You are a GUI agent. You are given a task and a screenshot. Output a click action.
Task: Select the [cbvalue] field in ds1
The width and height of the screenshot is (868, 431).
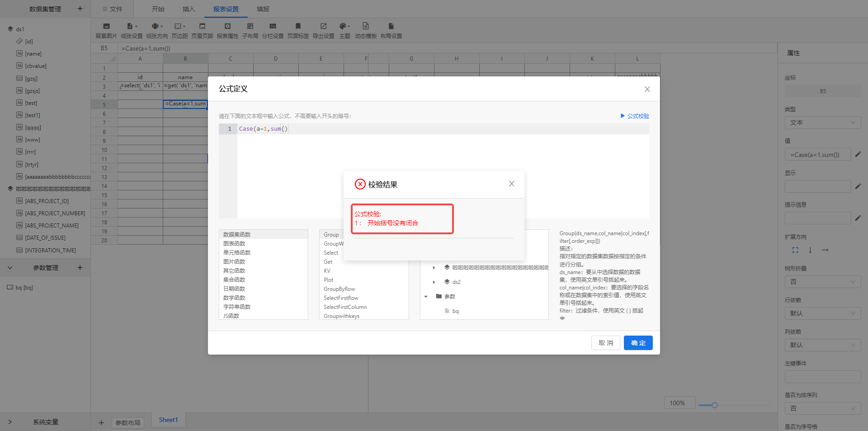(x=36, y=66)
